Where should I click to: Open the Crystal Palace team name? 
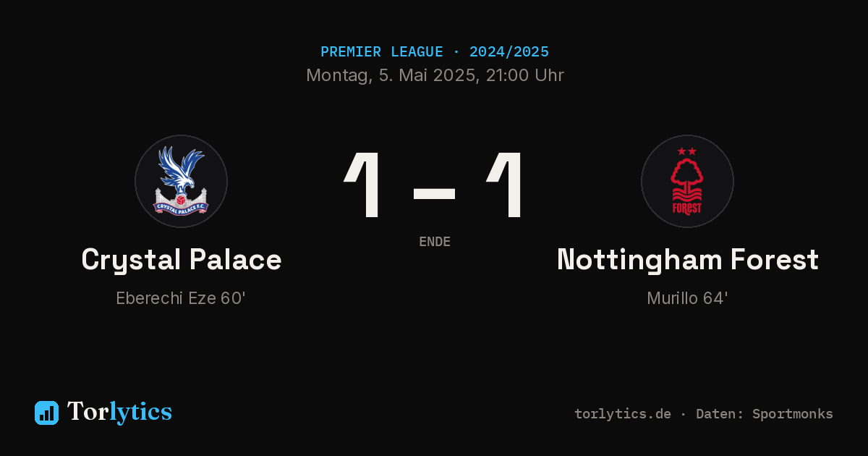(x=181, y=259)
